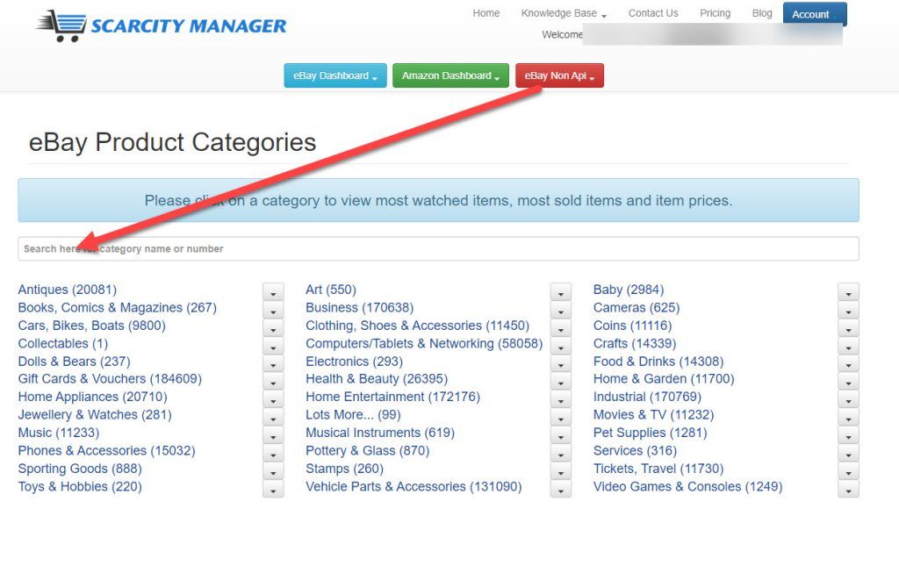899x588 pixels.
Task: Expand the Sporting Goods arrow
Action: [x=273, y=471]
